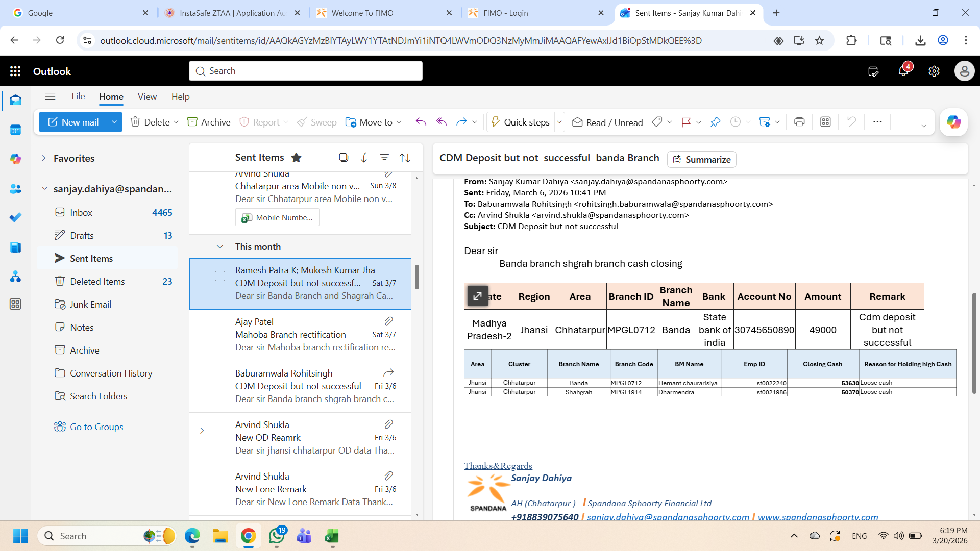Click the Print icon in toolbar
The width and height of the screenshot is (980, 551).
click(x=799, y=122)
